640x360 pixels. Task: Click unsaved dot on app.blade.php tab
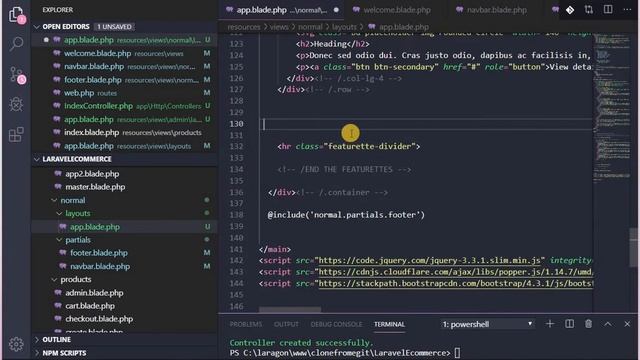coord(336,10)
